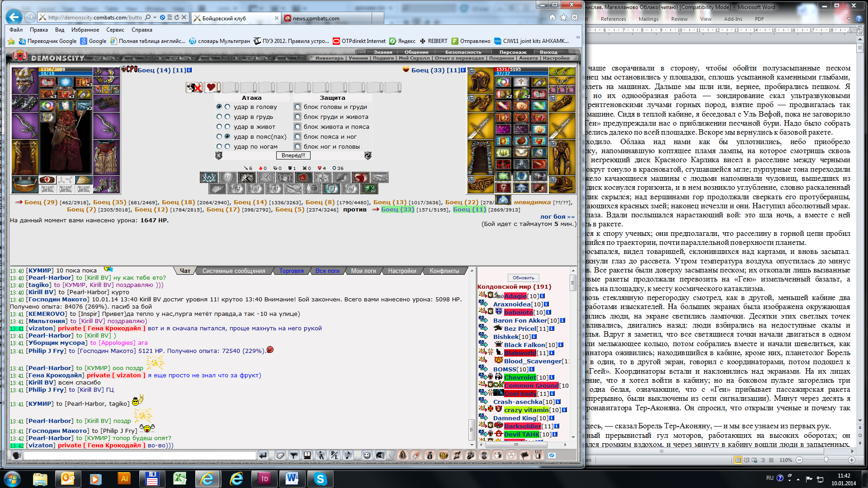Viewport: 868px width, 488px height.
Task: Click the Word zoom slider handle
Action: tap(826, 460)
